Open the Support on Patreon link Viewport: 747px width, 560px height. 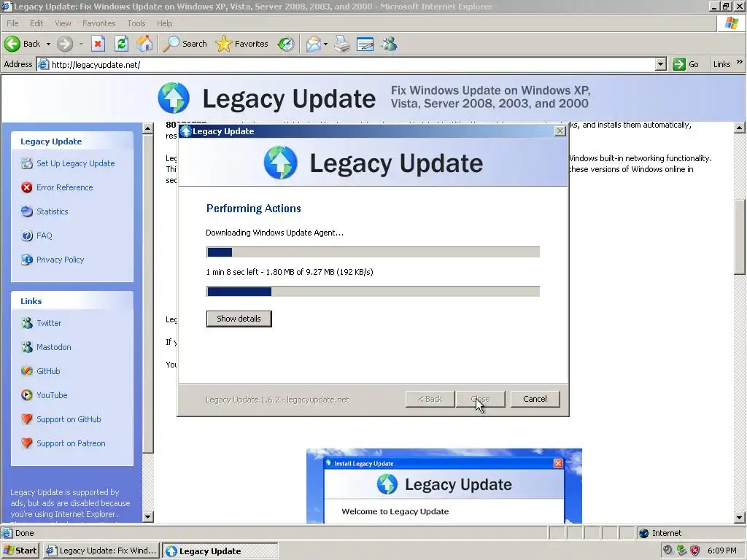click(71, 443)
